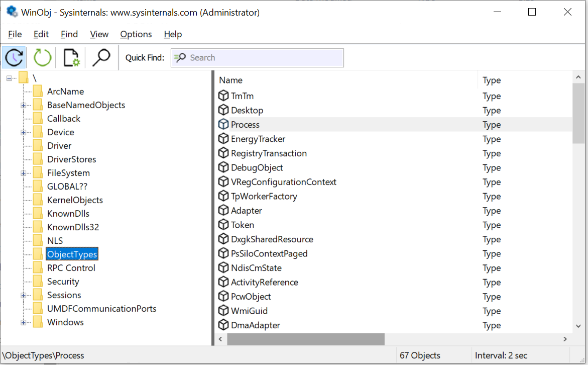Click the WinObj icon in the title bar
The width and height of the screenshot is (588, 365).
[11, 12]
